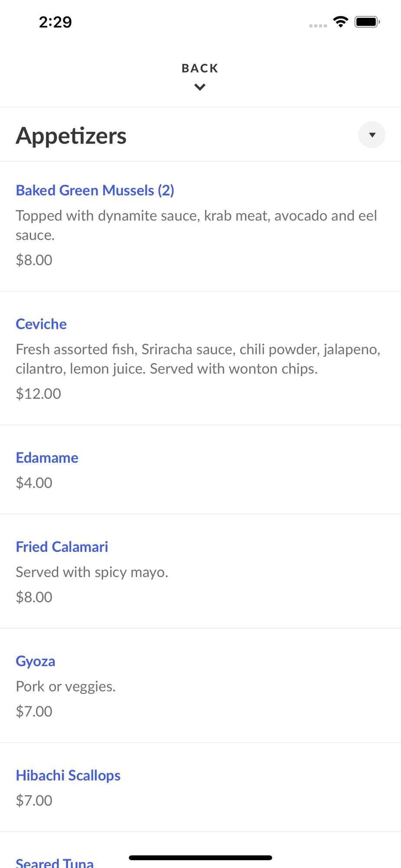Open the Appetizers category dropdown arrow
The height and width of the screenshot is (868, 401).
click(x=371, y=135)
